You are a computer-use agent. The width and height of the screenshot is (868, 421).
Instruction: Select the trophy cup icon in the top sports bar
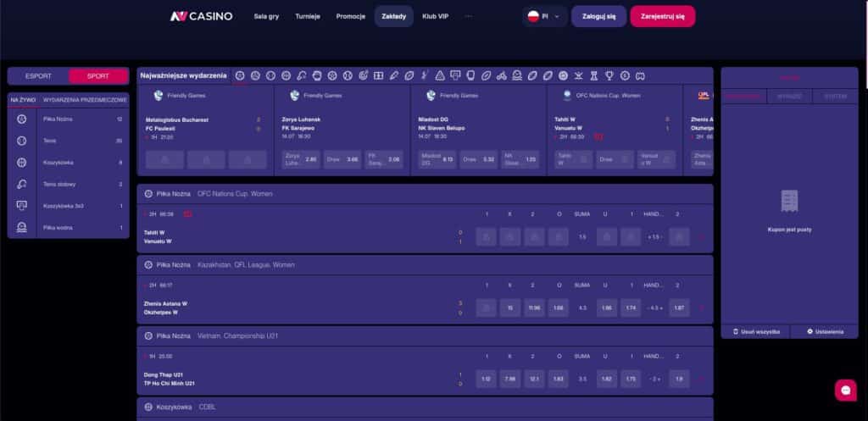pyautogui.click(x=609, y=75)
